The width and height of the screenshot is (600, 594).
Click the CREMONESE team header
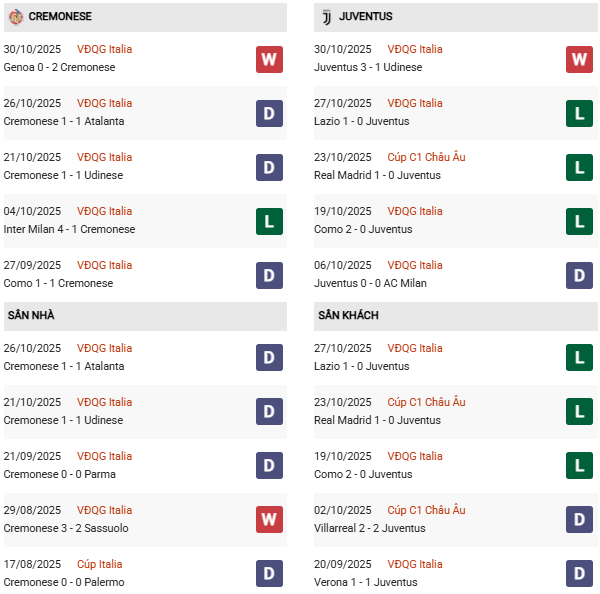tap(60, 17)
